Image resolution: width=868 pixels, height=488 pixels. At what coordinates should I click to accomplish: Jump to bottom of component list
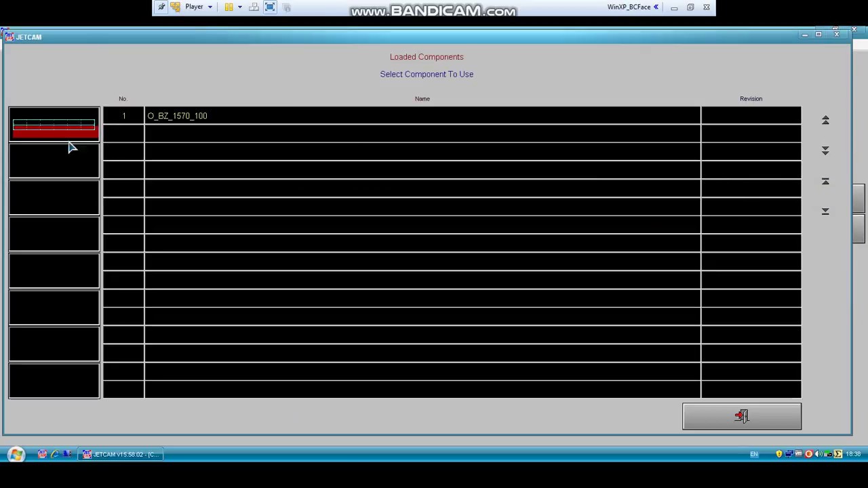click(x=825, y=211)
